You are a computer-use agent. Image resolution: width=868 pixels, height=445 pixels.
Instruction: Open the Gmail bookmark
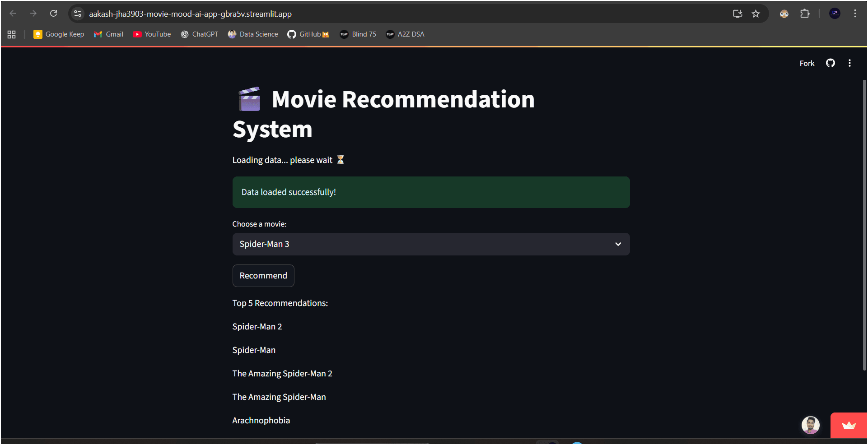tap(108, 34)
